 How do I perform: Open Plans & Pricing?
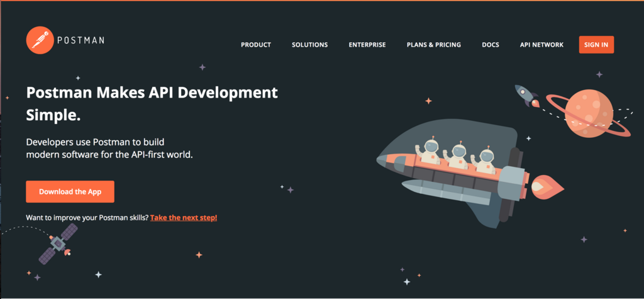click(434, 45)
